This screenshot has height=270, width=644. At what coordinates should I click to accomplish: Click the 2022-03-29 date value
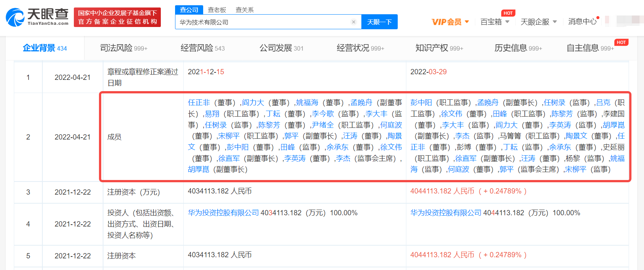click(x=428, y=72)
